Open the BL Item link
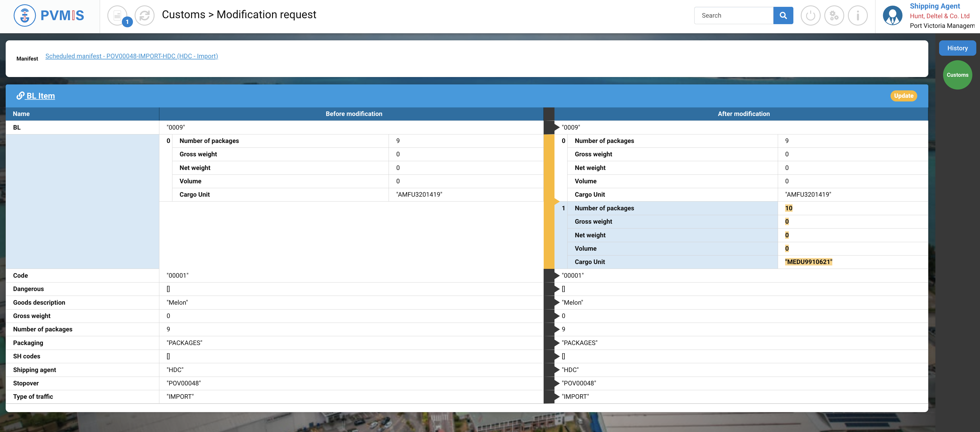980x432 pixels. coord(40,96)
